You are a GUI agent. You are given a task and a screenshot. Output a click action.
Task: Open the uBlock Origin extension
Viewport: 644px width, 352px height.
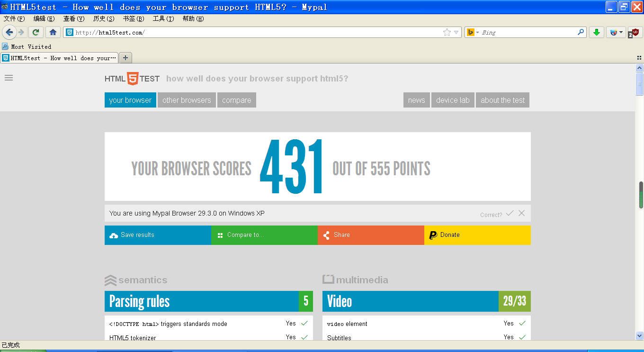pos(635,32)
